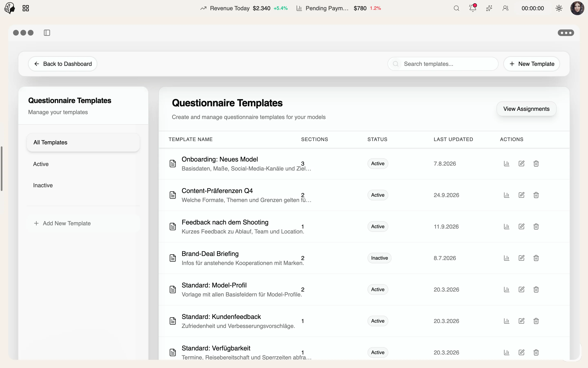The height and width of the screenshot is (368, 588).
Task: Click the New Template button
Action: click(532, 64)
